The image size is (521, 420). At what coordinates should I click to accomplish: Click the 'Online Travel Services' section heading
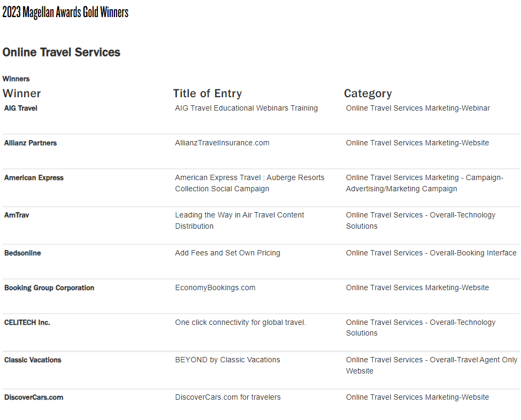tap(62, 52)
